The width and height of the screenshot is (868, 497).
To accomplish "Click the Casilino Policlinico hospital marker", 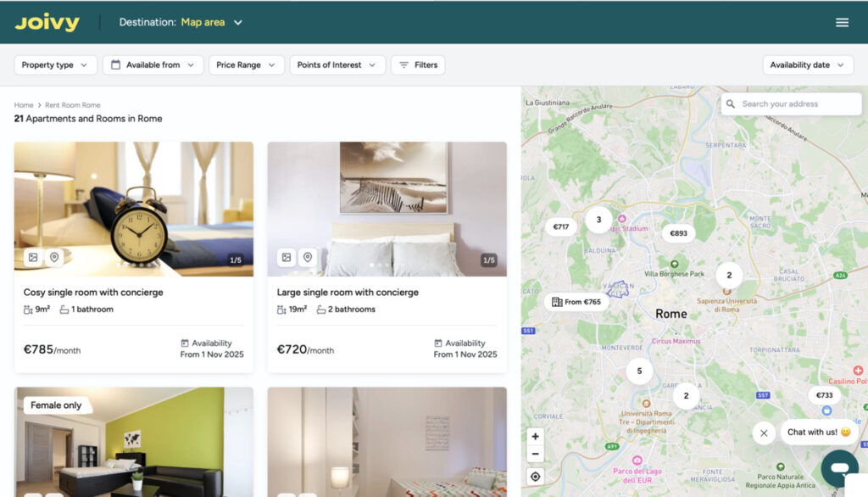I will pos(858,370).
